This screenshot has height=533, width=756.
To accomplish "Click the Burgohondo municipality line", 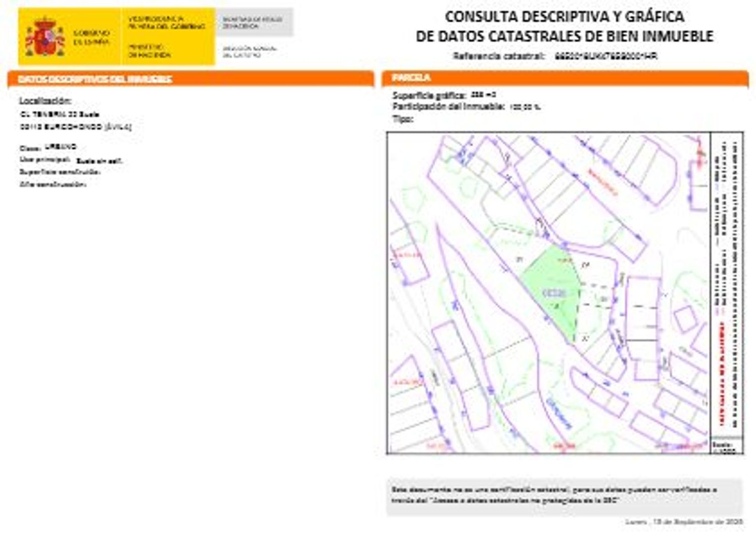I will point(76,127).
